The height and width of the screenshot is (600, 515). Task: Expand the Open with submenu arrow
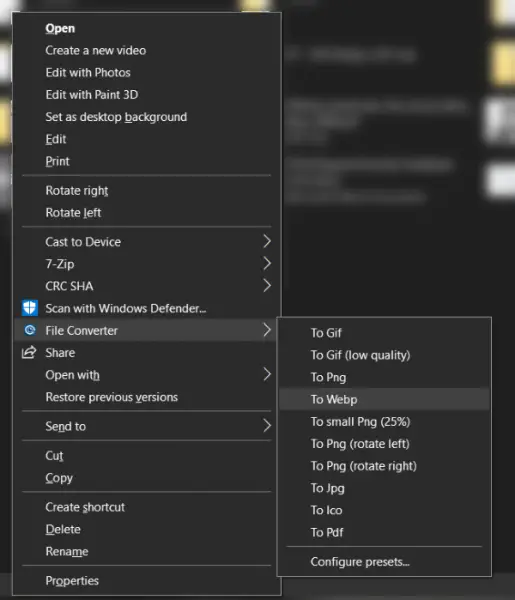pos(267,374)
